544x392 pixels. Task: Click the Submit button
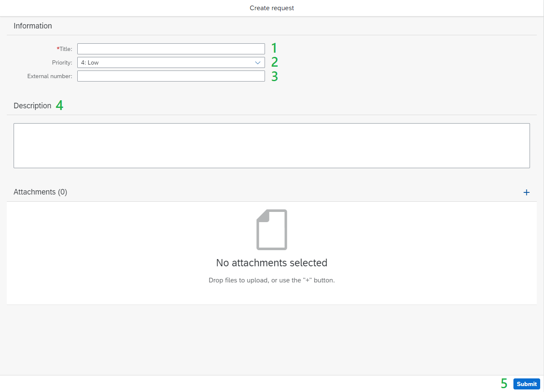(x=527, y=384)
